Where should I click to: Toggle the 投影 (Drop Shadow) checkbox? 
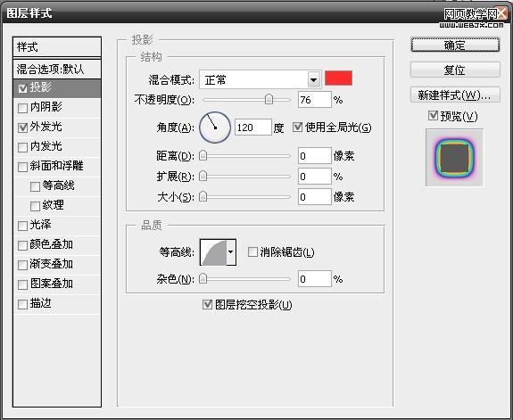(22, 88)
